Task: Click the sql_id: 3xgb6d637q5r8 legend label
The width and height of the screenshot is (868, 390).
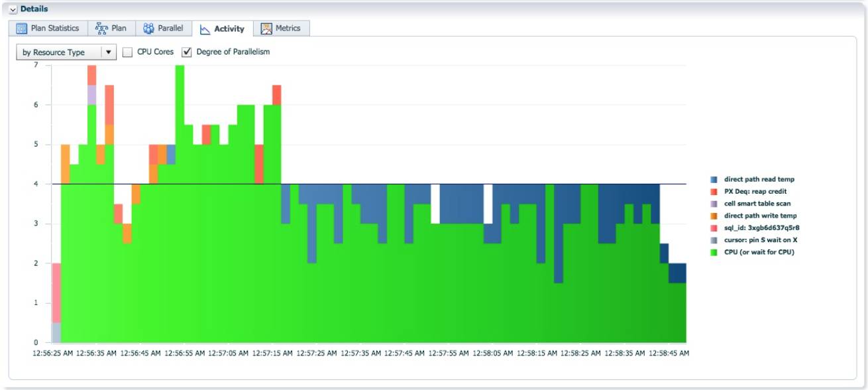Action: (x=761, y=227)
